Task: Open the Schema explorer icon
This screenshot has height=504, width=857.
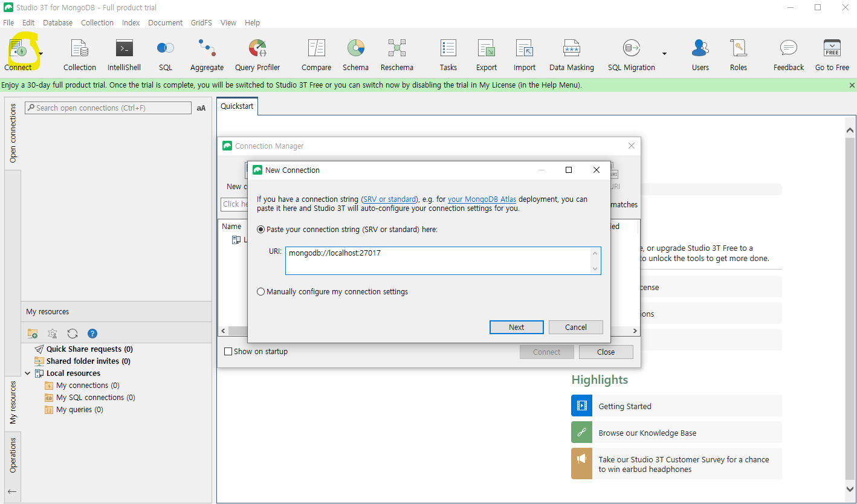Action: (355, 55)
